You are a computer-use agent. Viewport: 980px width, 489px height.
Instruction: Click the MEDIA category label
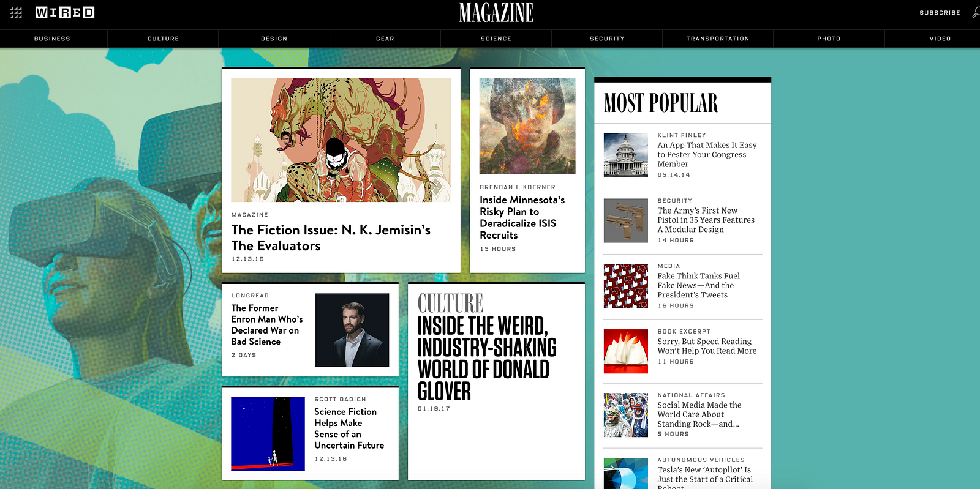tap(669, 266)
